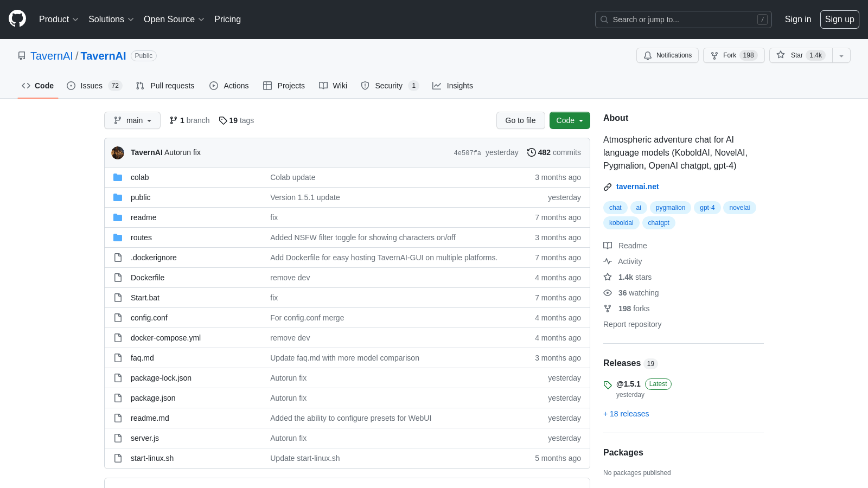The width and height of the screenshot is (868, 488).
Task: Click the repository icon beside TavernAI owner
Action: coord(22,56)
